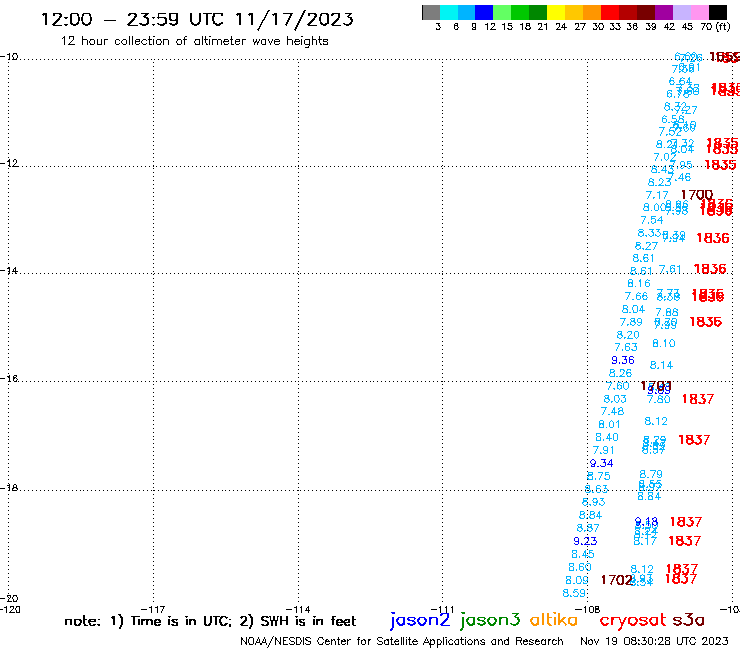
Task: Pick the yellow swatch in the color scale
Action: coord(556,12)
